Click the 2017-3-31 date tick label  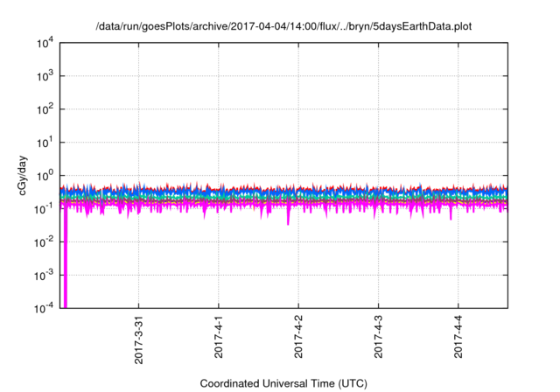coord(138,339)
